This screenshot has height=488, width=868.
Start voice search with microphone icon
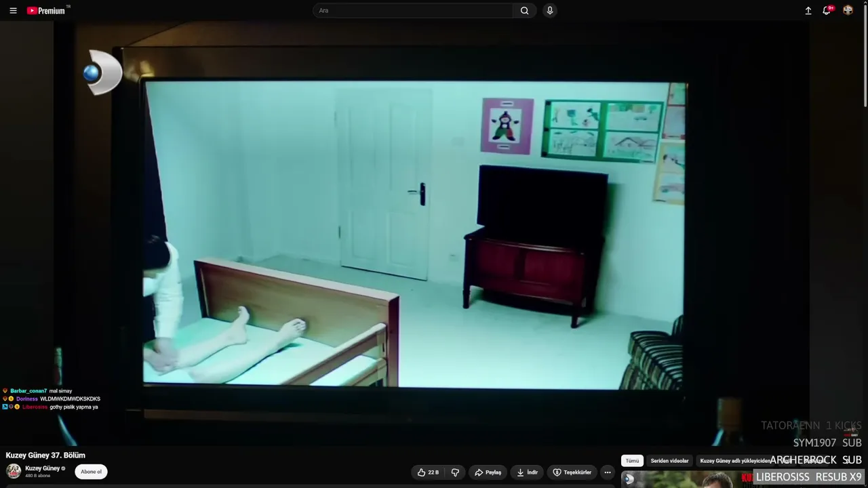(x=550, y=11)
